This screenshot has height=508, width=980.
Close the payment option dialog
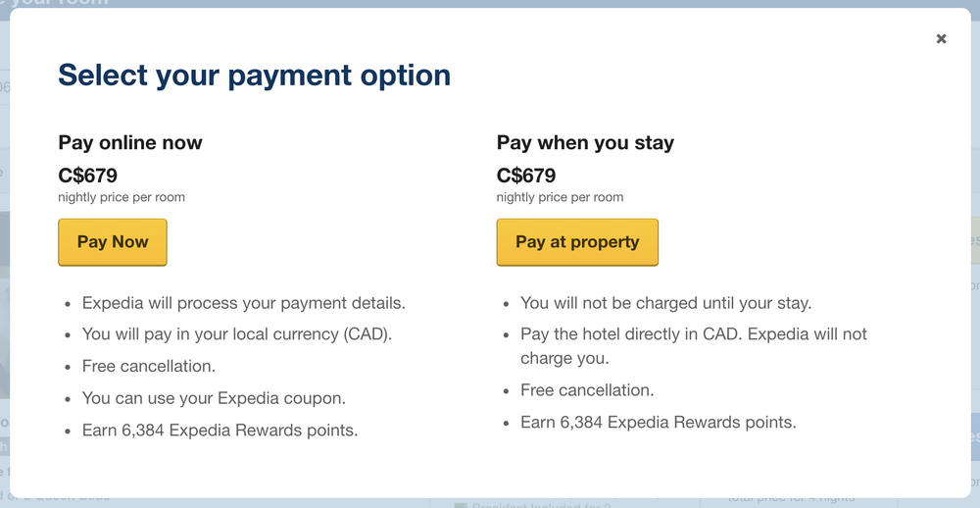[x=941, y=39]
